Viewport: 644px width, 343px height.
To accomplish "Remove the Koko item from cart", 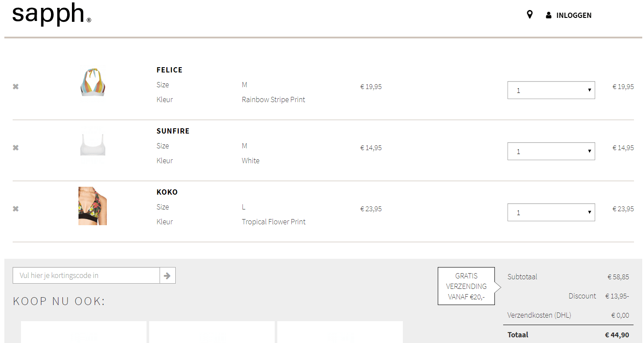I will (x=16, y=209).
